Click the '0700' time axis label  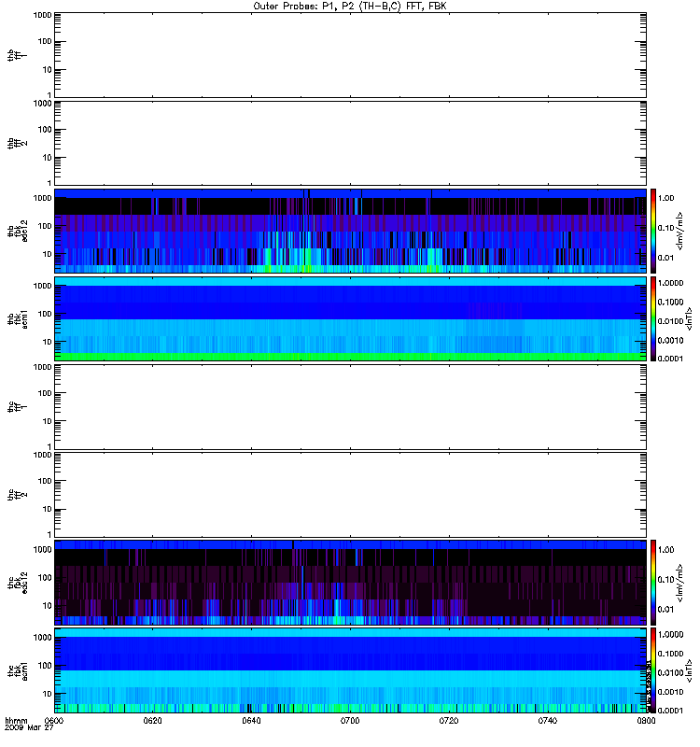coord(350,721)
